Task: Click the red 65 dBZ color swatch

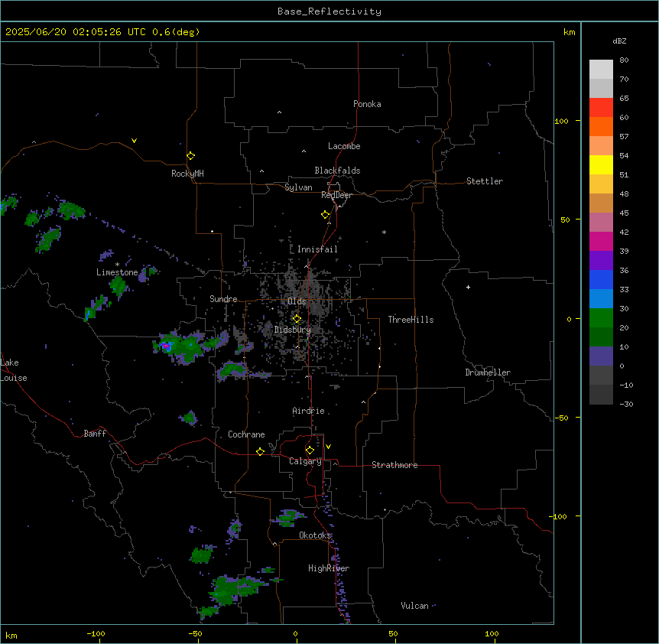Action: (601, 107)
